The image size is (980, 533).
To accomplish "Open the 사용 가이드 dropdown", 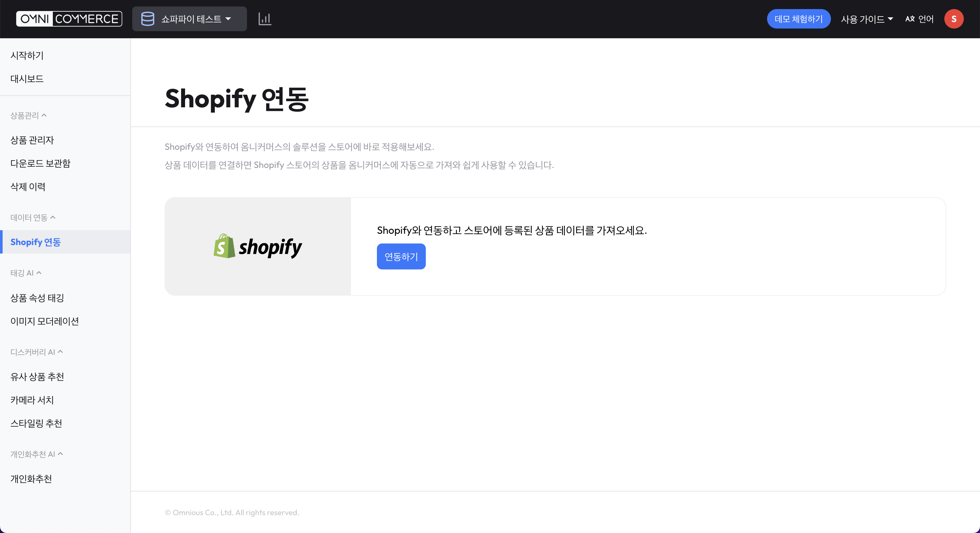I will click(x=867, y=19).
